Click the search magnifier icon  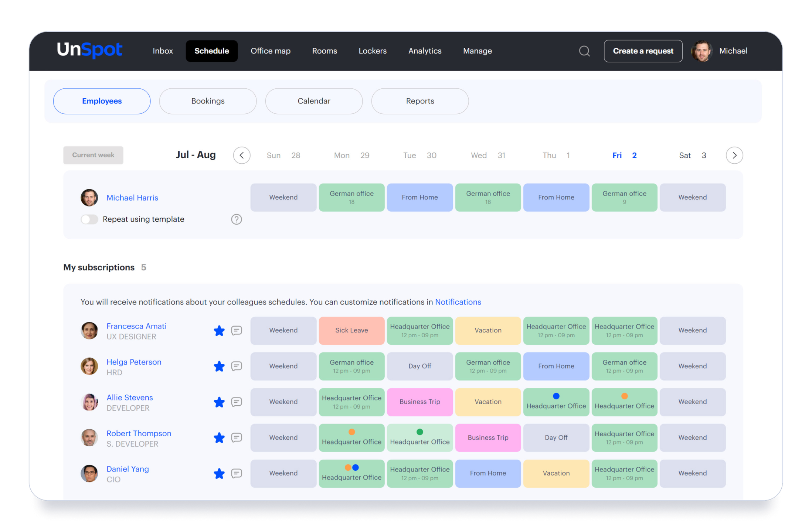[584, 51]
